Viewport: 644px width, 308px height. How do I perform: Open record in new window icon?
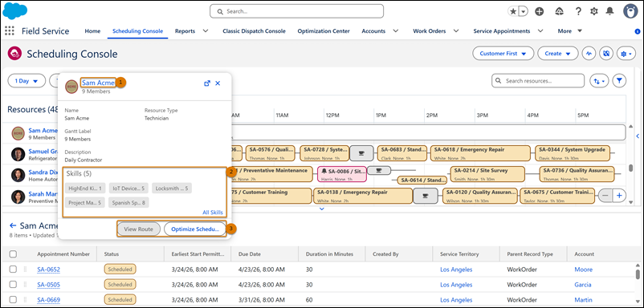tap(207, 83)
